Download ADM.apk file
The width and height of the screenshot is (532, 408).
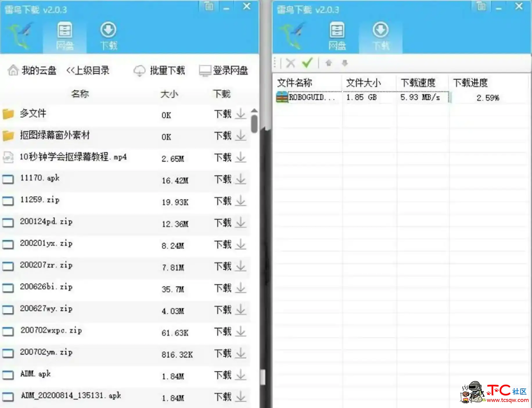230,375
